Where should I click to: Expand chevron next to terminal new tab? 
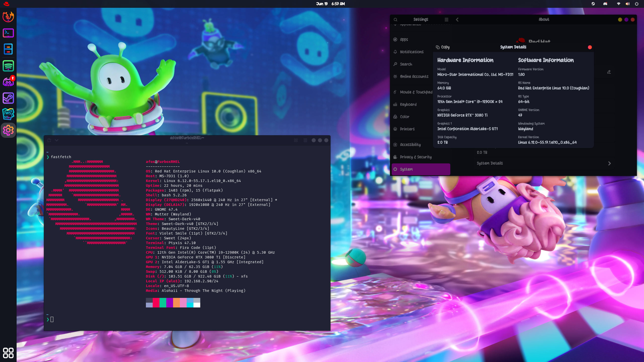57,140
